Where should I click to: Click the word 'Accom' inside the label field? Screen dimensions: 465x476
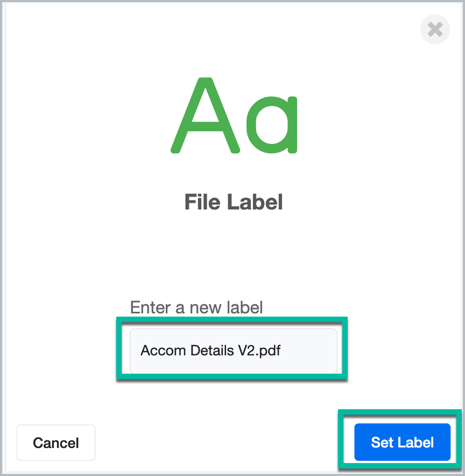tap(163, 351)
